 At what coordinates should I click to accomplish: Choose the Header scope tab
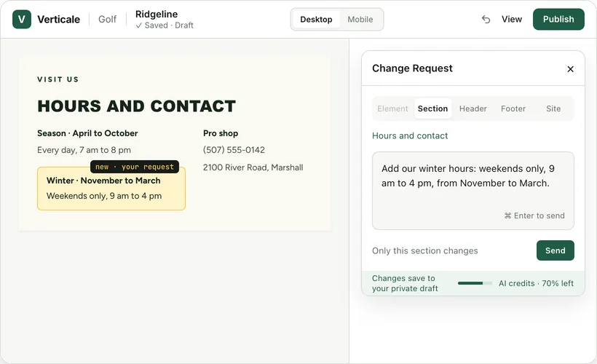pyautogui.click(x=473, y=108)
